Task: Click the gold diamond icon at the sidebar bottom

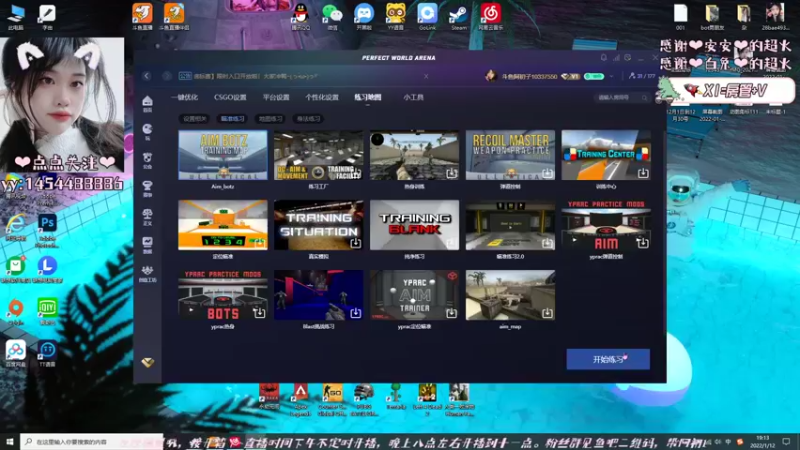Action: tap(147, 362)
